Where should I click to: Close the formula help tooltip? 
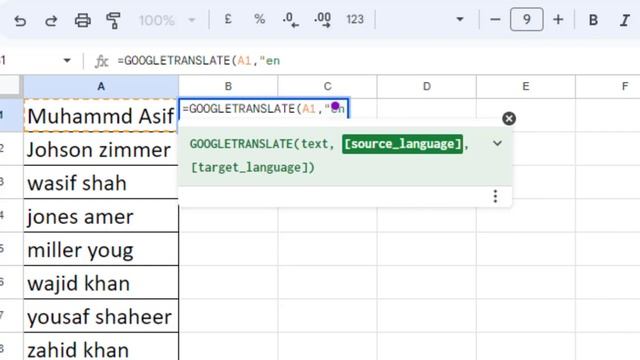[509, 119]
